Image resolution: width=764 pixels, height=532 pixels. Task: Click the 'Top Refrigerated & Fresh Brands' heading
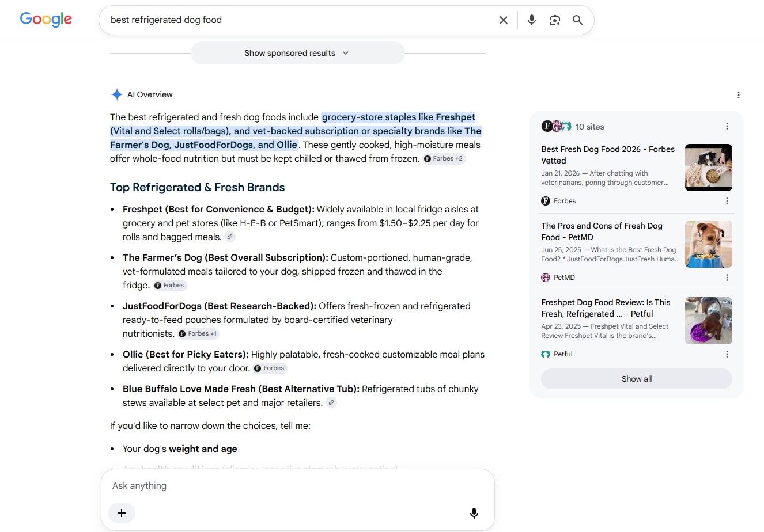click(198, 187)
